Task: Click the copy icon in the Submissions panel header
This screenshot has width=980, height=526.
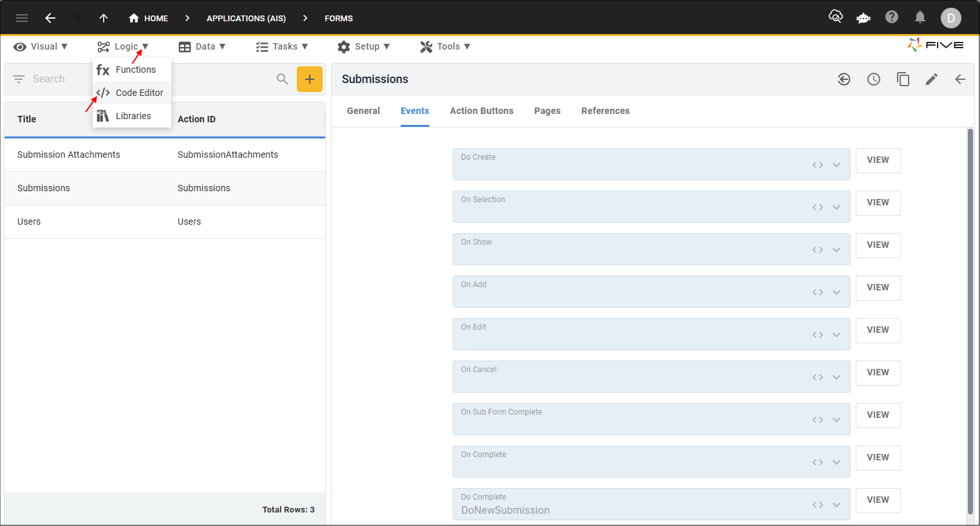Action: point(903,79)
